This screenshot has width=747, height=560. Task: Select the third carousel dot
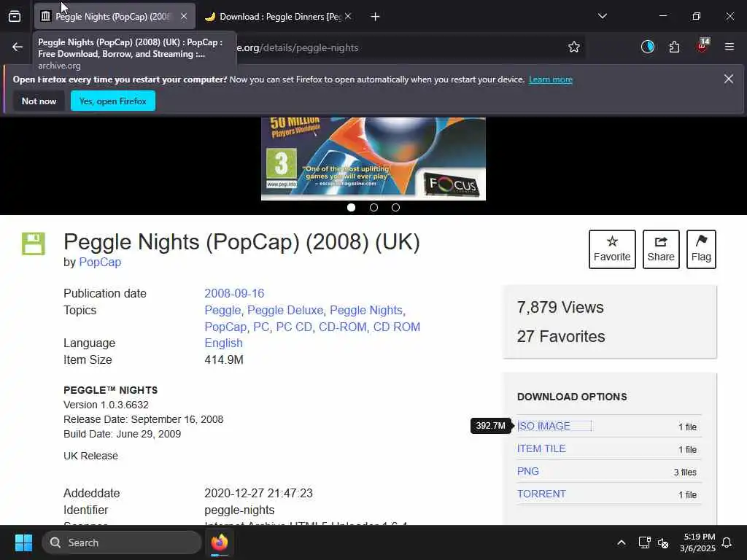[395, 208]
